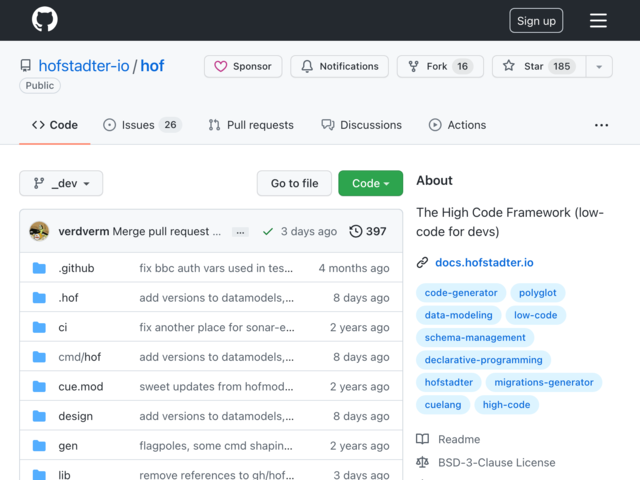Show more tabs via the ellipsis

click(601, 125)
